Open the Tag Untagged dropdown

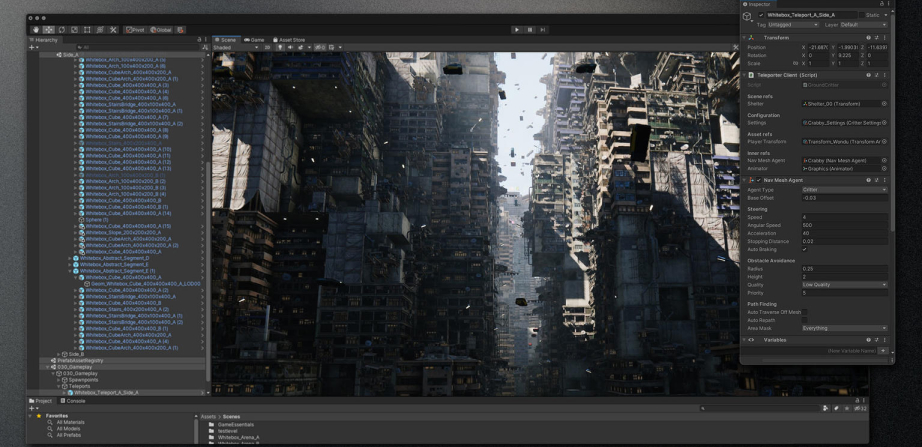click(793, 25)
